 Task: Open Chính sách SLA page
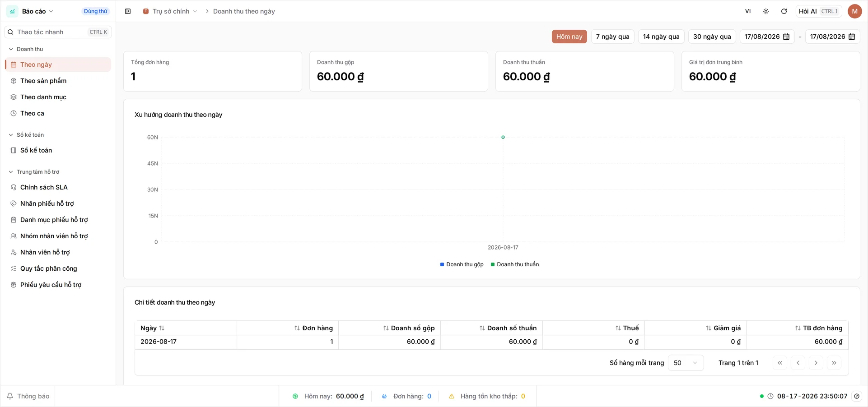click(58, 187)
